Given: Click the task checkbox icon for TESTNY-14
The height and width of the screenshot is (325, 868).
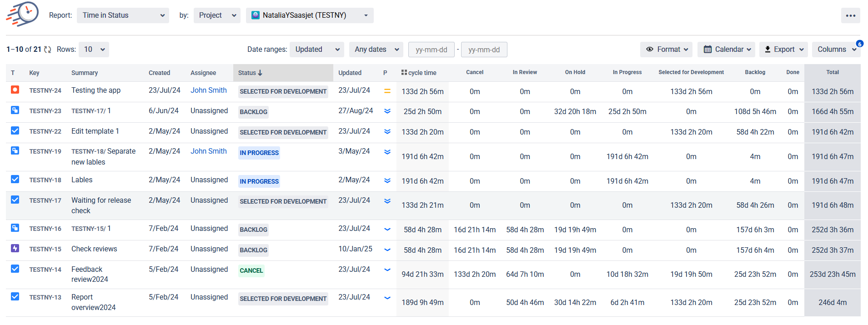Looking at the screenshot, I should 15,269.
